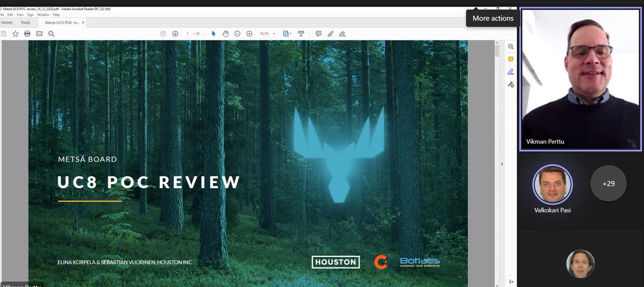Switch to the Tools tab
Viewport: 644px width, 287px height.
[x=25, y=23]
